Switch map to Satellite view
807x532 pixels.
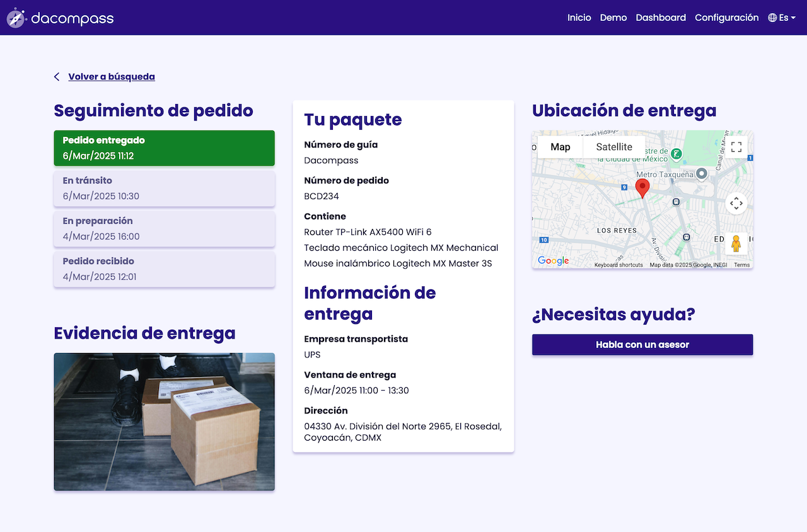point(613,147)
